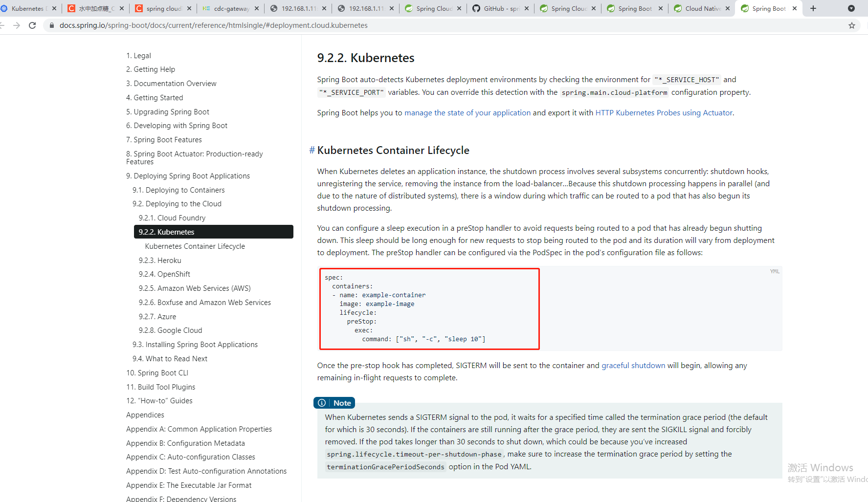The width and height of the screenshot is (868, 502).
Task: Click the info icon on the Note box
Action: (322, 403)
